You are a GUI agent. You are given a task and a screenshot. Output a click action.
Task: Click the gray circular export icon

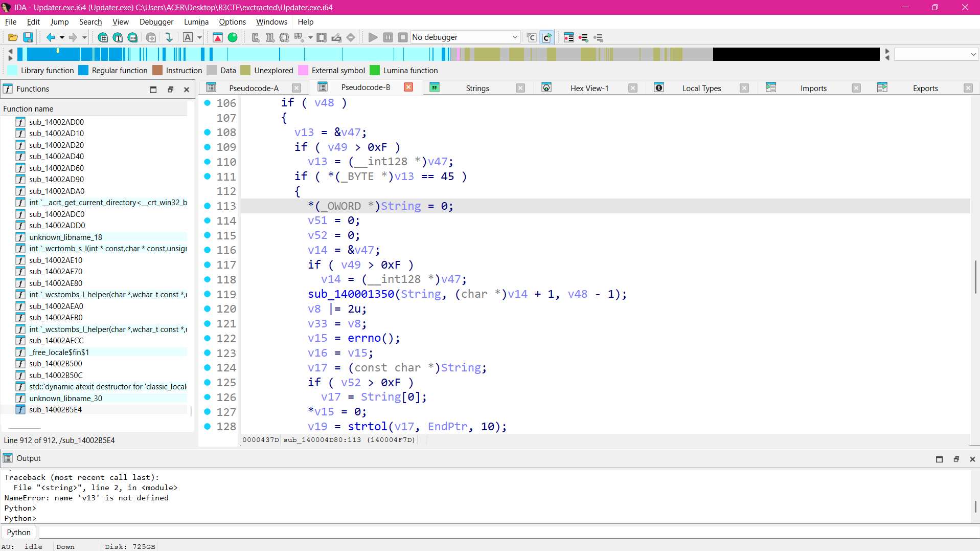151,37
